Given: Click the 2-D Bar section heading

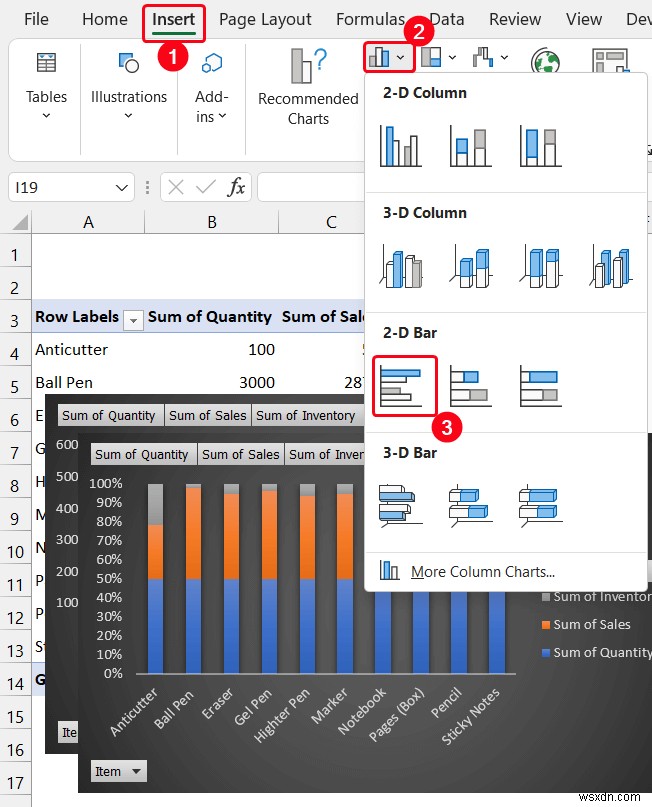Looking at the screenshot, I should (x=410, y=332).
